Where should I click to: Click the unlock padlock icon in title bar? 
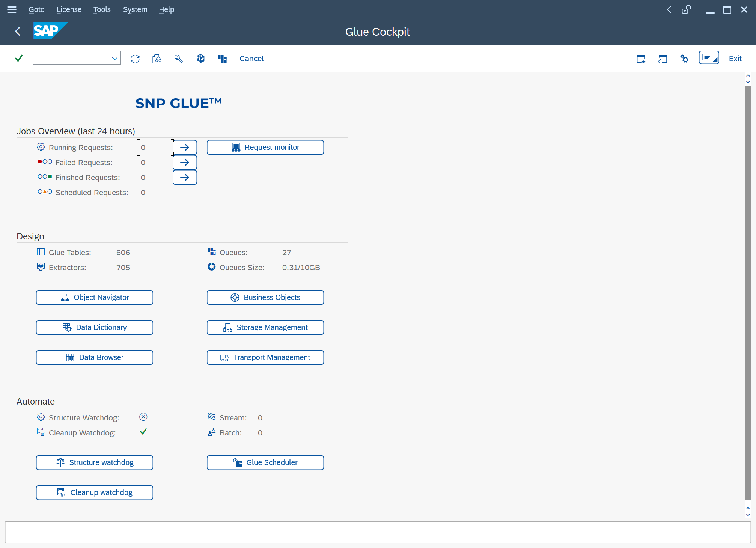(686, 9)
